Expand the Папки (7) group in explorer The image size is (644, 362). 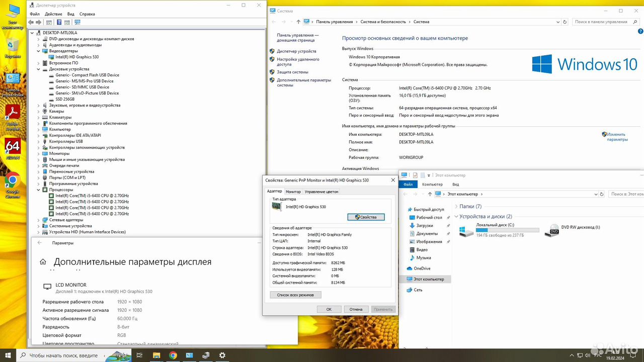tap(456, 207)
